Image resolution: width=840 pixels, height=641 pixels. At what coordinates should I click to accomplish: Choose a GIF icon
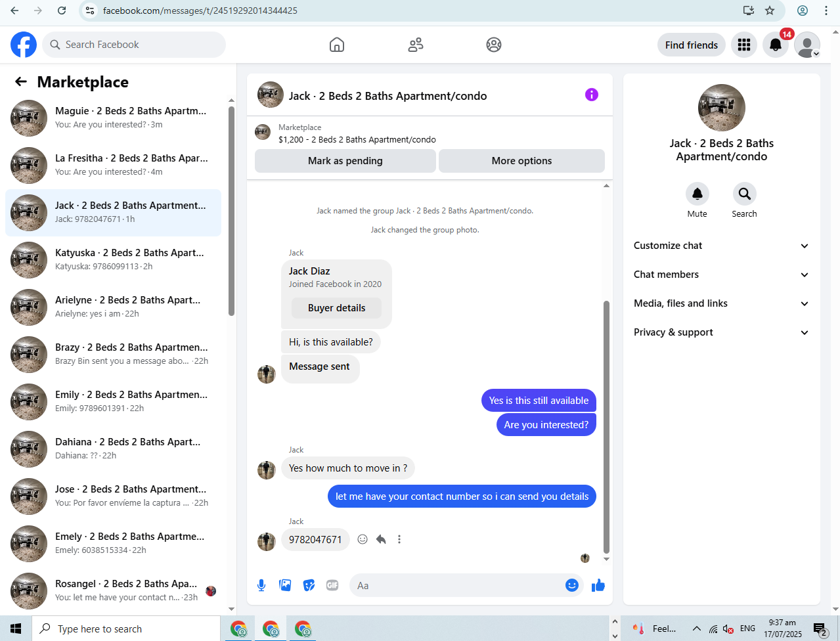[x=332, y=585]
